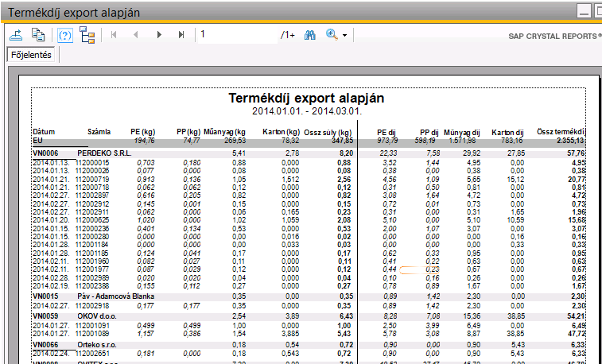The height and width of the screenshot is (364, 602).
Task: Click invoice number 112002651
Action: [92, 353]
